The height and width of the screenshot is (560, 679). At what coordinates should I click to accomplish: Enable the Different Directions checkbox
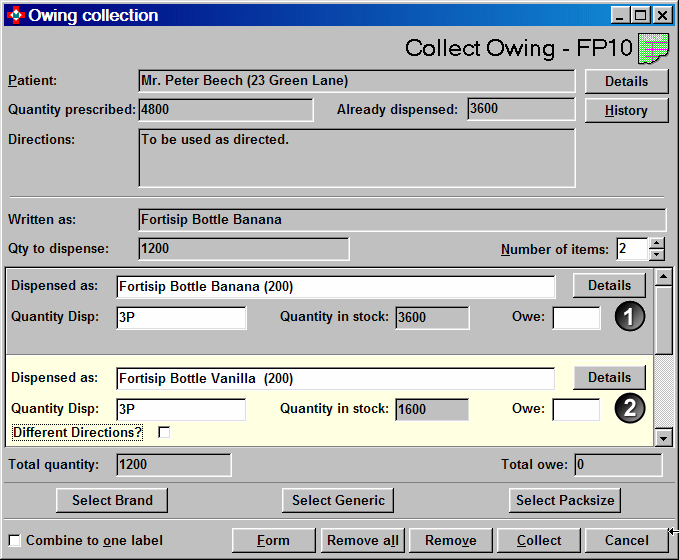(164, 432)
